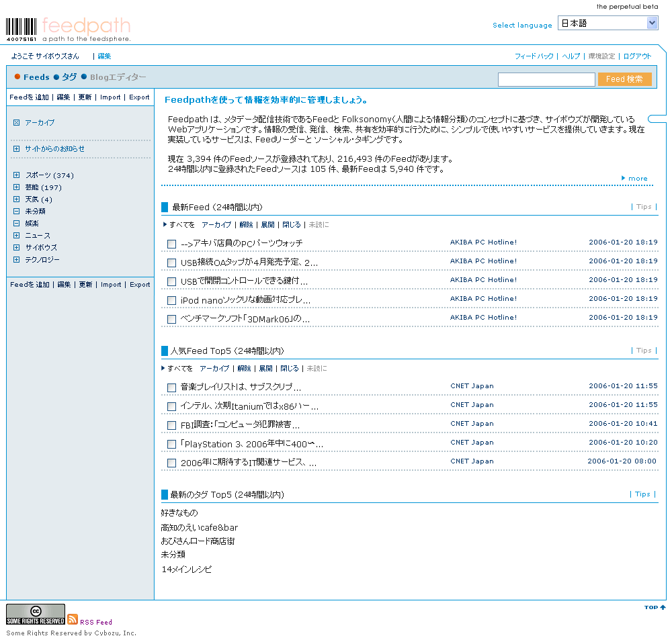The width and height of the screenshot is (672, 636).
Task: Expand the サイトからのお知らせ folder
Action: click(x=16, y=148)
